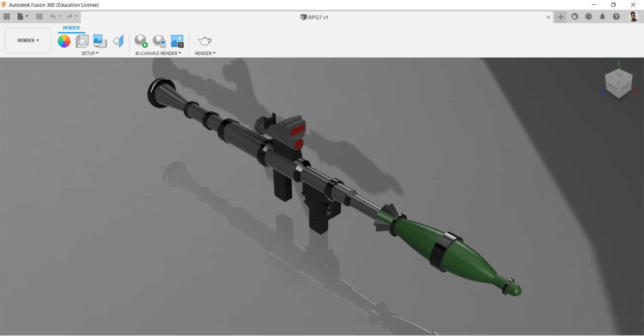Open the Job Status clock icon
This screenshot has height=336, width=644.
[x=589, y=16]
